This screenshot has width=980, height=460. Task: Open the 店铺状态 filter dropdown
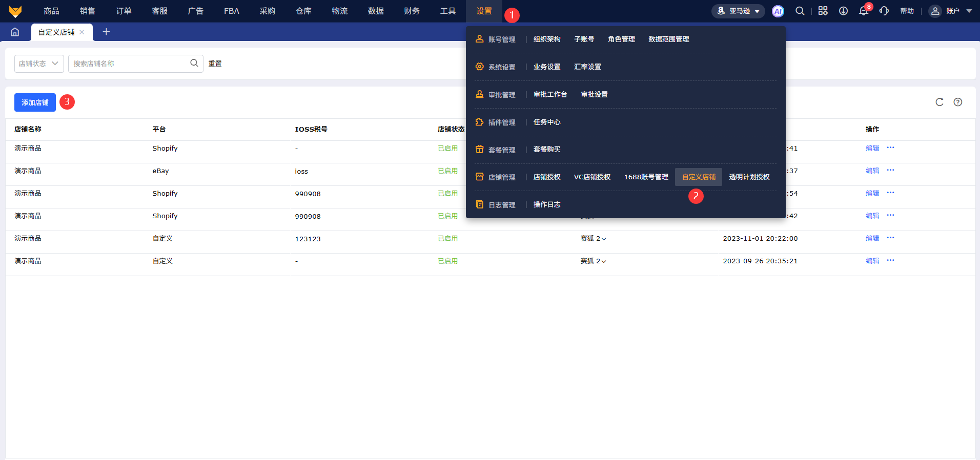[39, 64]
